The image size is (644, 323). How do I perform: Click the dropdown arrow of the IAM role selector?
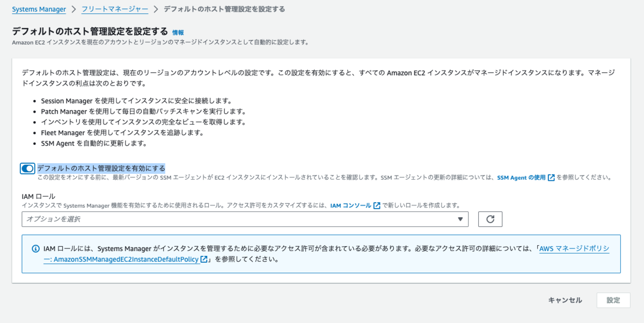coord(460,219)
